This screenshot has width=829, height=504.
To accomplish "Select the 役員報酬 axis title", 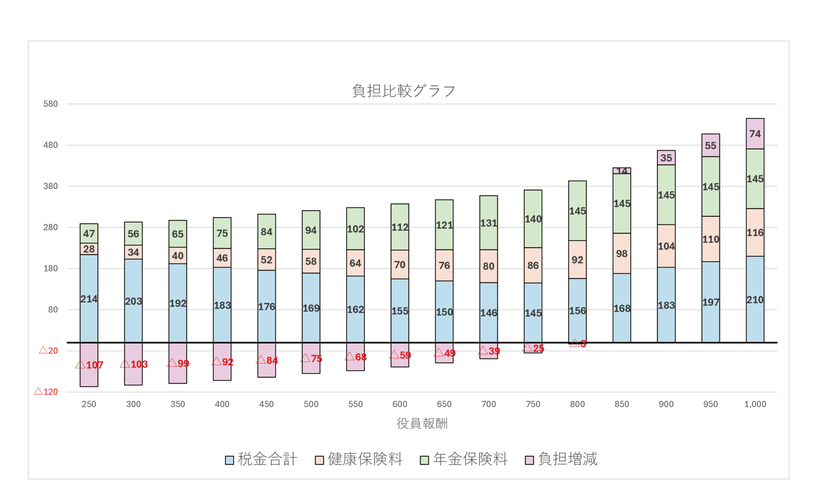I will [422, 423].
